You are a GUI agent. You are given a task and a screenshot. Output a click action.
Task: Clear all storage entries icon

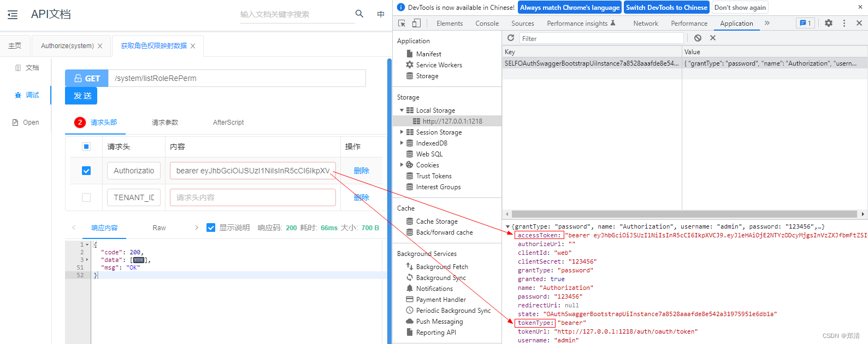[x=698, y=38]
